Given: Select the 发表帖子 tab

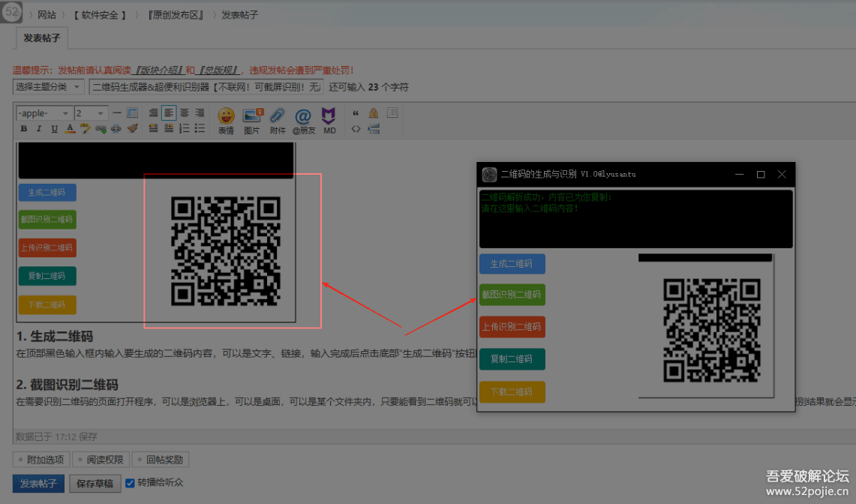Looking at the screenshot, I should 41,38.
